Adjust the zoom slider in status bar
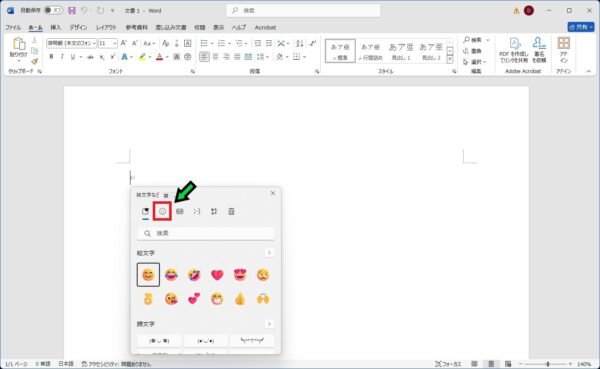600x369 pixels. (548, 364)
